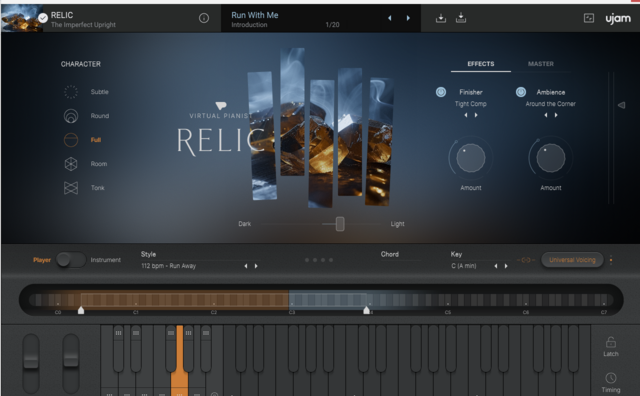Viewport: 640px width, 396px height.
Task: Click the Around the Corner ambience name
Action: [x=551, y=104]
